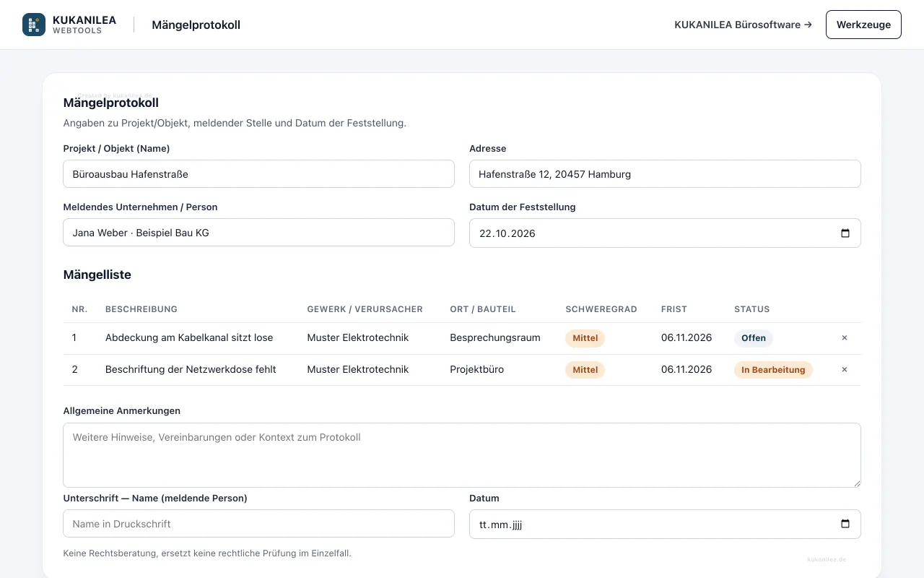Open calendar picker for Datum der Feststellung
The width and height of the screenshot is (924, 578).
click(845, 233)
